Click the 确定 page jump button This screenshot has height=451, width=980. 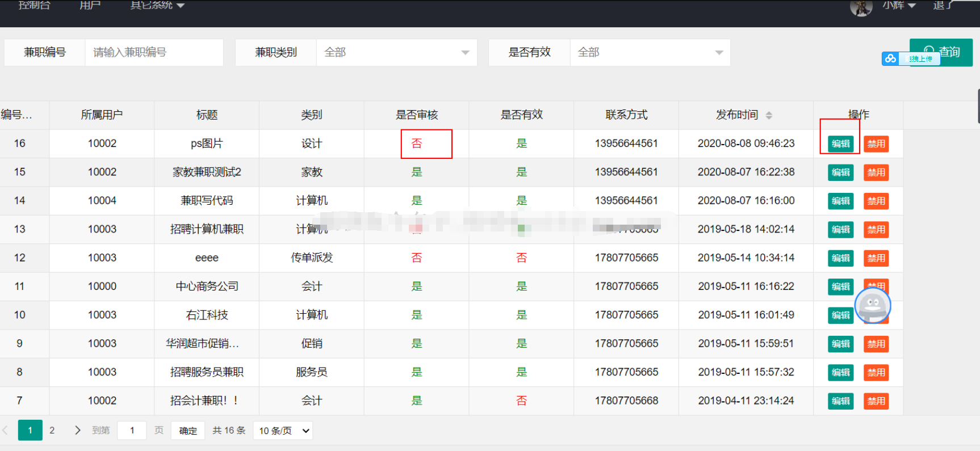coord(189,431)
